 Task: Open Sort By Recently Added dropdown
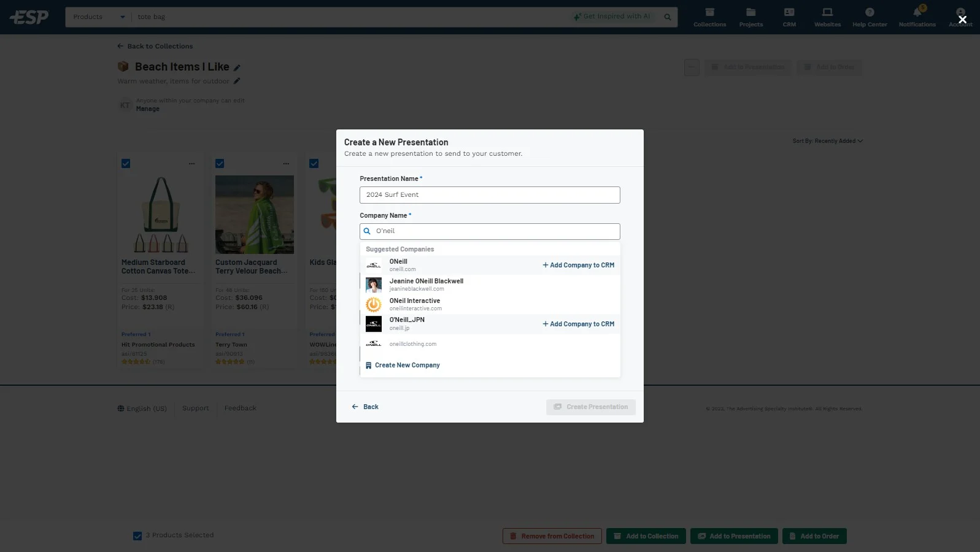coord(827,141)
